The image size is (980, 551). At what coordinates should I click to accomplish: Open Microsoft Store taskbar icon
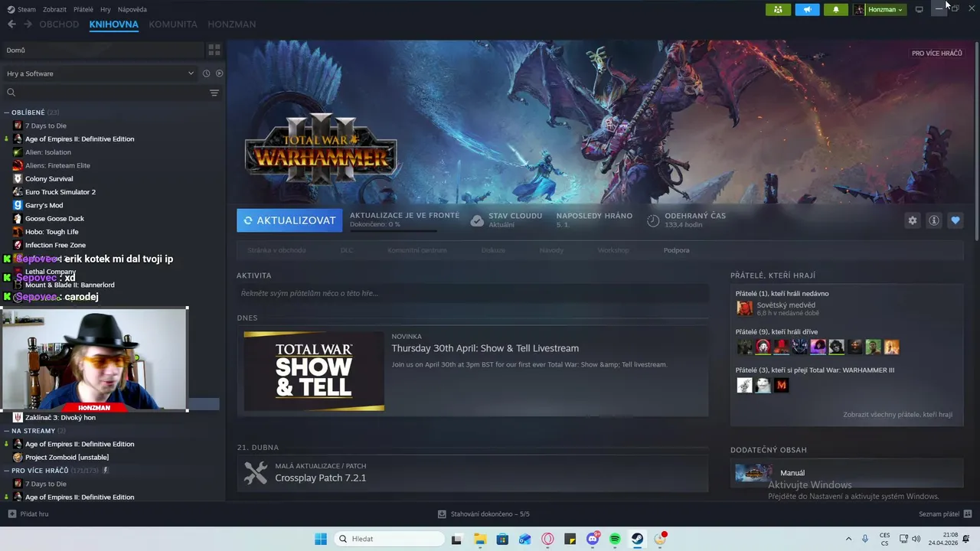click(502, 539)
